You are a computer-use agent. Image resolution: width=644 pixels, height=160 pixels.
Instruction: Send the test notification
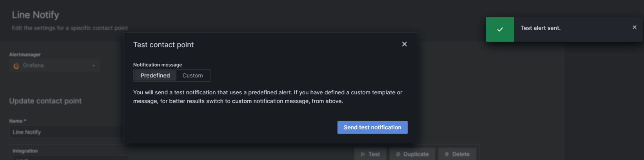coord(372,127)
